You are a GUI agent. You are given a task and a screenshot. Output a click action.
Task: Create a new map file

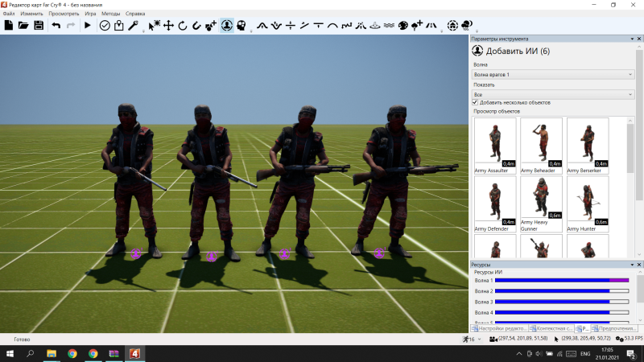[x=9, y=26]
